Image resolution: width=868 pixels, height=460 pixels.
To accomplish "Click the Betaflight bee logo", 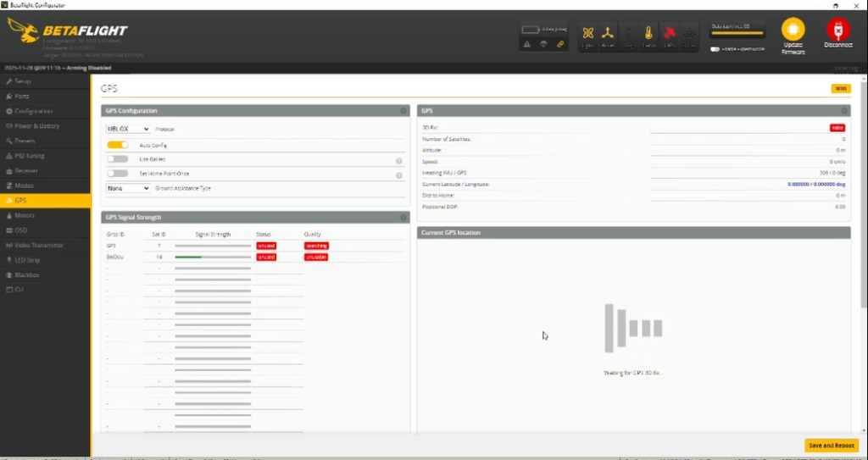I will point(22,31).
